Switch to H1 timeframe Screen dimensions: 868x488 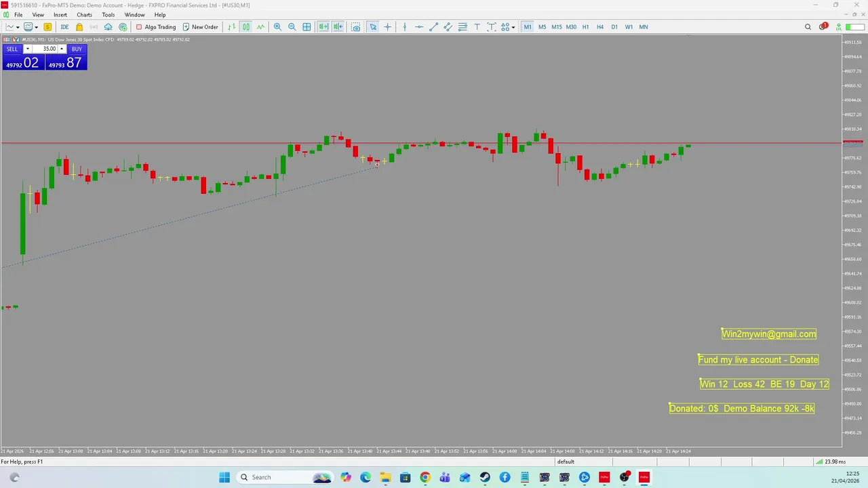pyautogui.click(x=585, y=27)
